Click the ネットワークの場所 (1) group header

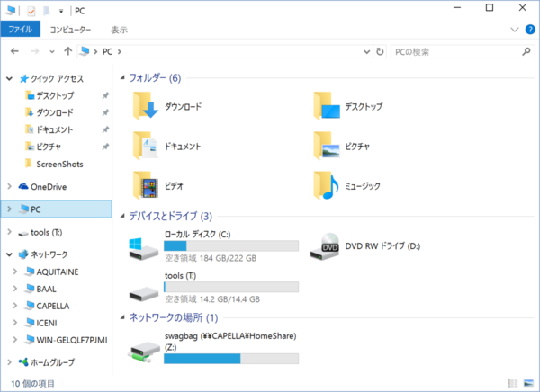pos(174,317)
